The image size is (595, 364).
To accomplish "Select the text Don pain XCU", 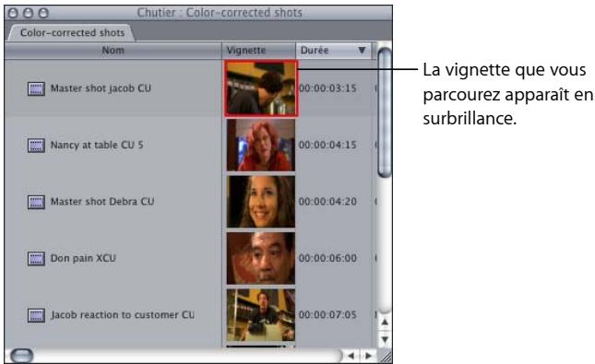I will 83,258.
